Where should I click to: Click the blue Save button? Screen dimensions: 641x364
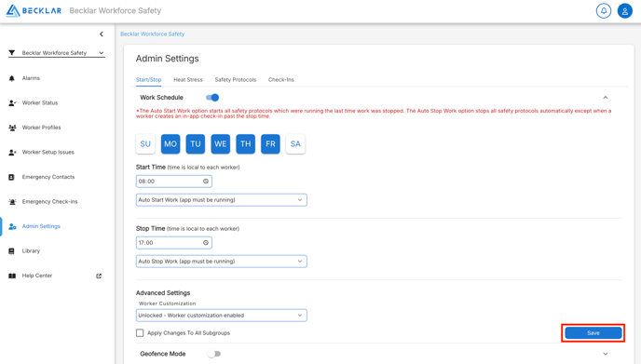click(x=593, y=333)
